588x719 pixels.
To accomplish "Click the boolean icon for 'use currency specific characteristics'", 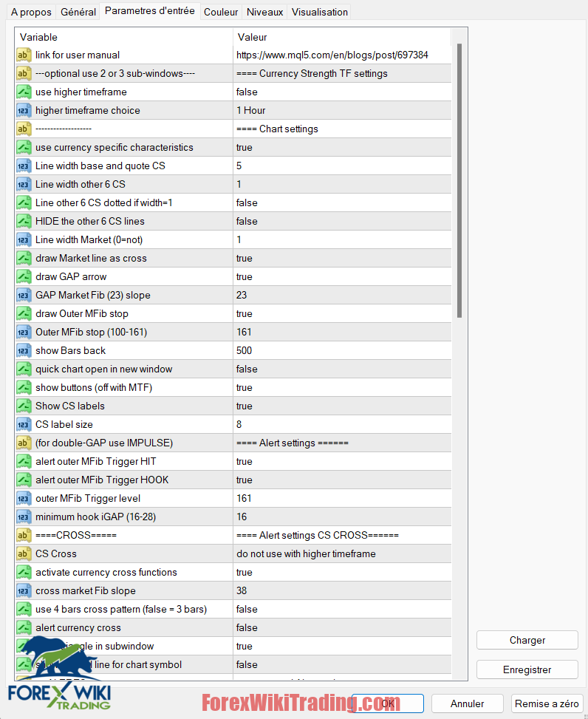I will click(24, 147).
